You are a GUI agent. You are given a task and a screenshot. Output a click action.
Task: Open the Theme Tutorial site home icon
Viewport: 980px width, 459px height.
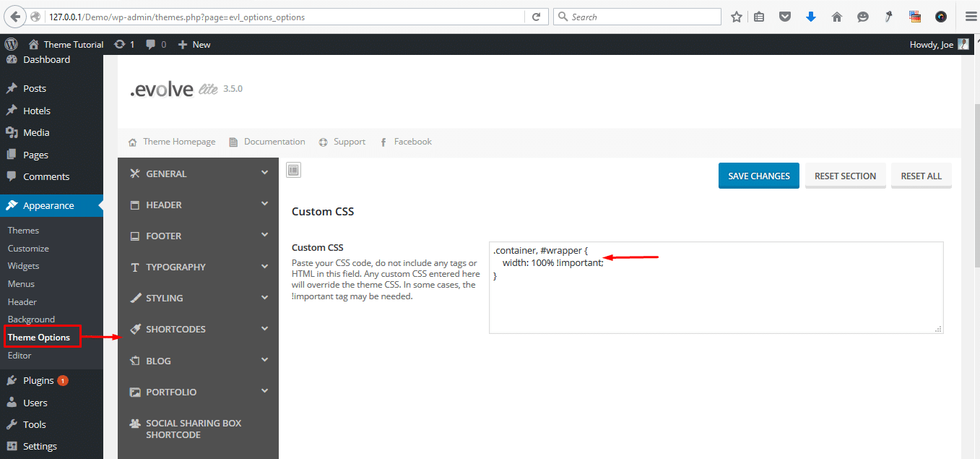(33, 45)
